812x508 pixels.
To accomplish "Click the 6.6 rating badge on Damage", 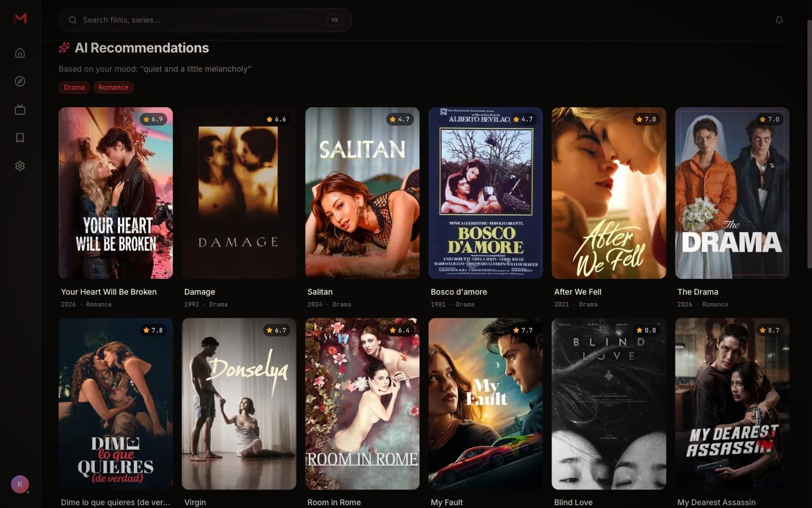I will click(276, 119).
